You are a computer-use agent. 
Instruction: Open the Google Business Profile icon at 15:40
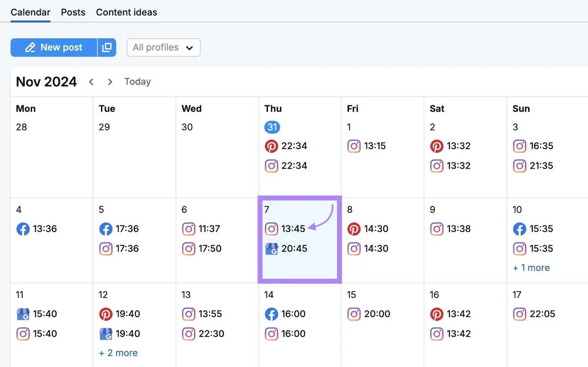[x=23, y=314]
